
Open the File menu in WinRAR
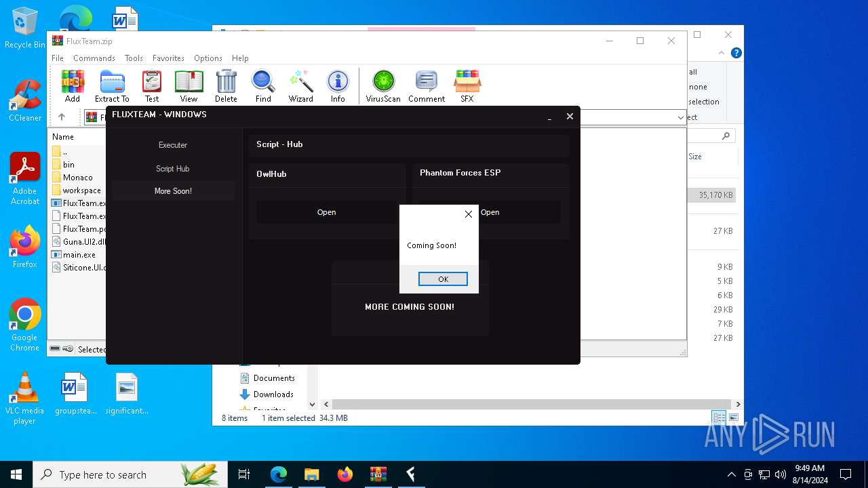[x=58, y=58]
